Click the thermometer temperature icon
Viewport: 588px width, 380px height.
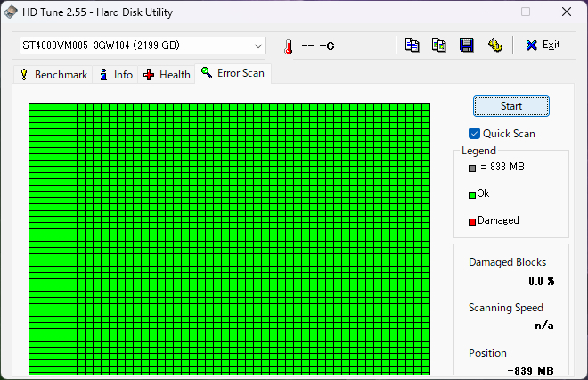288,46
